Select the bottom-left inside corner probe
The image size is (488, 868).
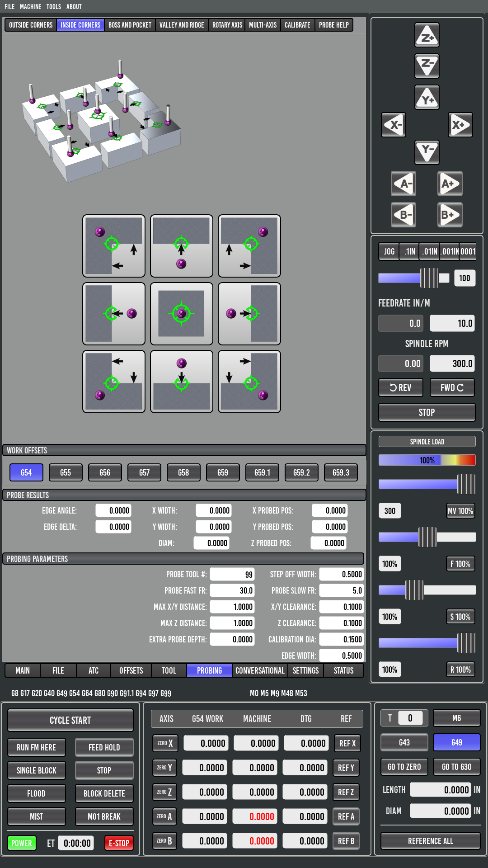point(114,382)
